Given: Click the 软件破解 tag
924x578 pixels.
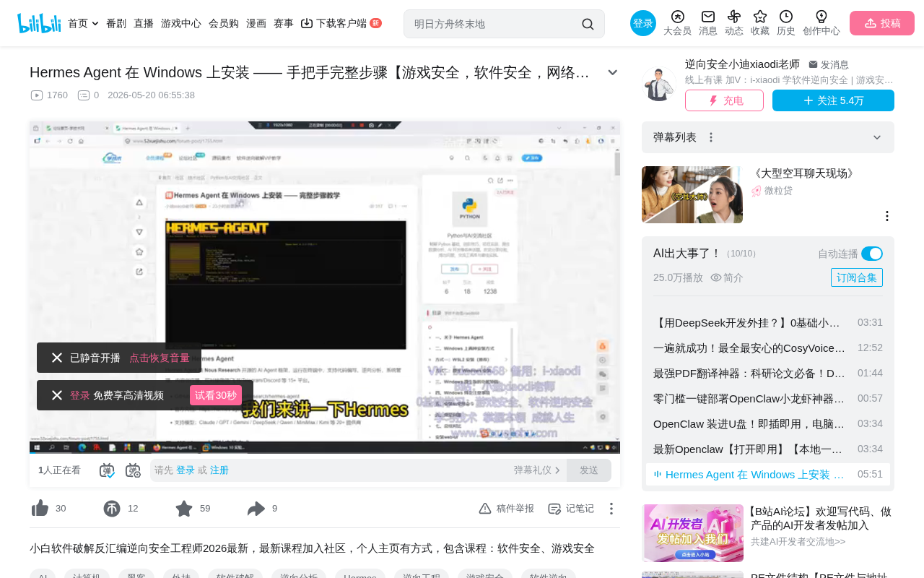Looking at the screenshot, I should coord(235,577).
